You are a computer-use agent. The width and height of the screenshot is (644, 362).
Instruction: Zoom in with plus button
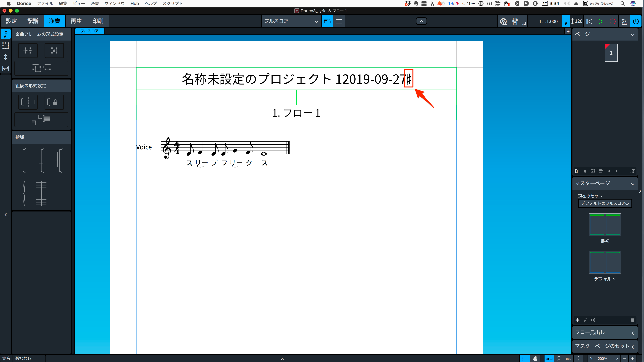coord(632,359)
